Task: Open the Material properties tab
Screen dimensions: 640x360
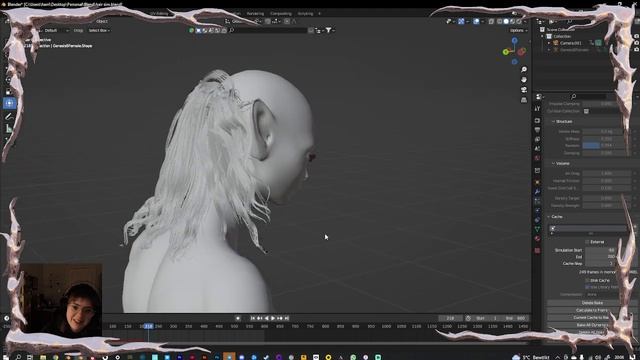Action: (537, 239)
